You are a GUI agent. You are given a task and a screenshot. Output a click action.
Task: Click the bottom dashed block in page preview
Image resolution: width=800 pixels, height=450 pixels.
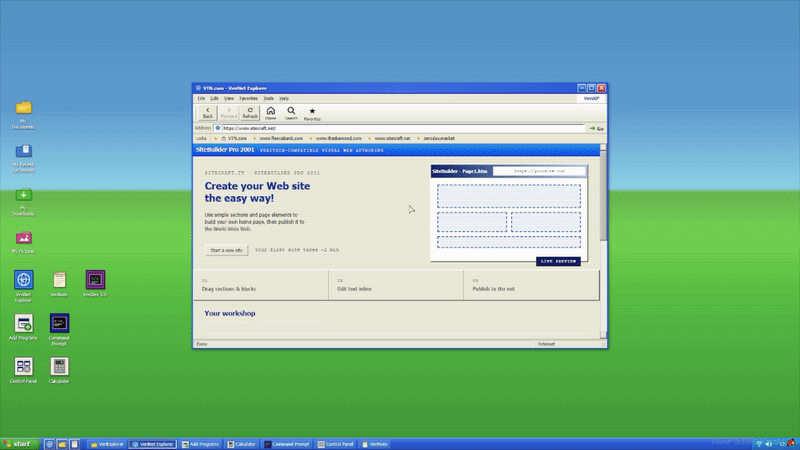pos(509,242)
